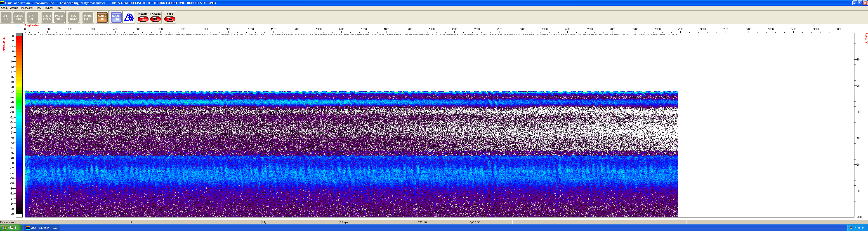Image resolution: width=868 pixels, height=231 pixels.
Task: Open the Setup menu
Action: pyautogui.click(x=4, y=8)
